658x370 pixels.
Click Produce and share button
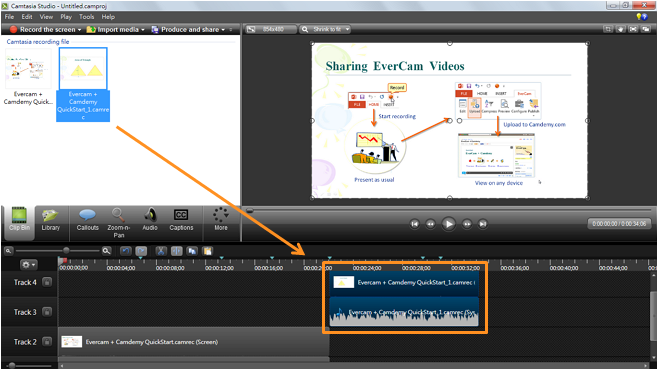185,29
